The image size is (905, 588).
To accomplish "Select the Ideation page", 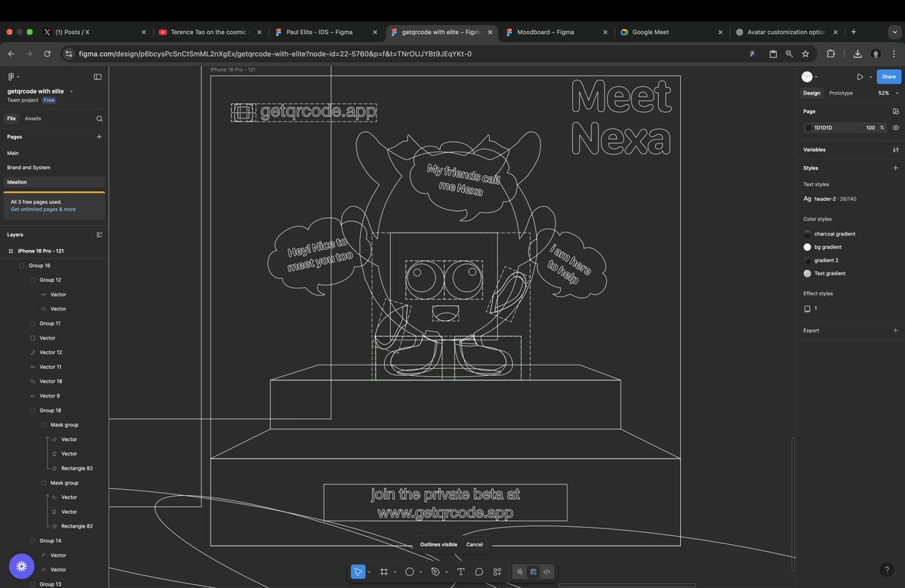I will (x=54, y=182).
